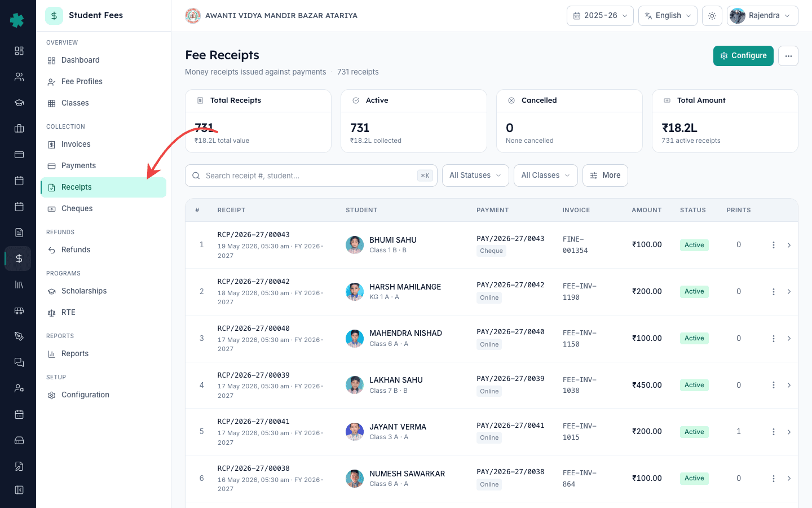The image size is (812, 508).
Task: Click the RECEIPT column header
Action: click(231, 210)
